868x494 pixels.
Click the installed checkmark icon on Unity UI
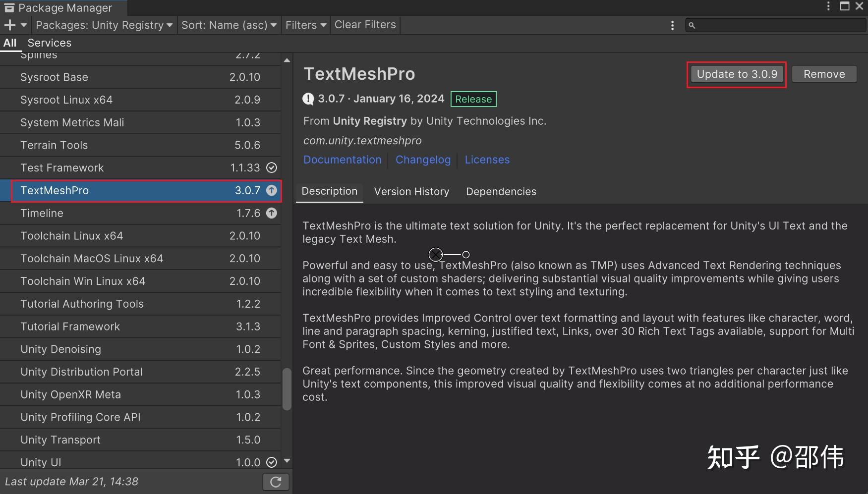(x=272, y=462)
